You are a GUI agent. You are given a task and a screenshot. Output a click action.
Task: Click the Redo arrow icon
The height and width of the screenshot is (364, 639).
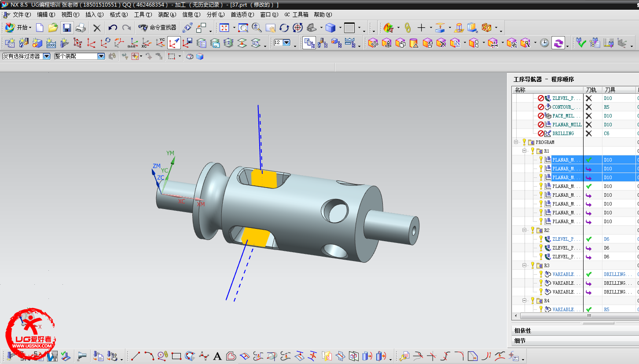(126, 28)
